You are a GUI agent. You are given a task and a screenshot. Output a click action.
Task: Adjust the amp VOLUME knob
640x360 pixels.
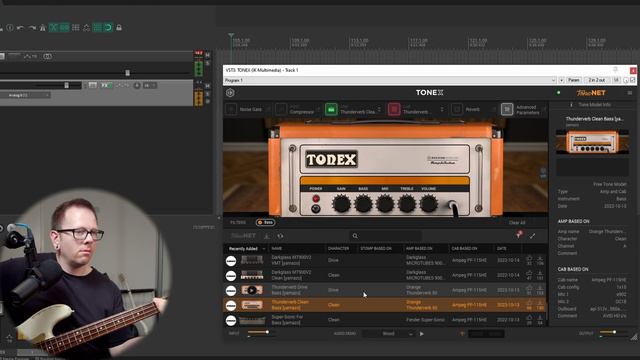tap(429, 203)
